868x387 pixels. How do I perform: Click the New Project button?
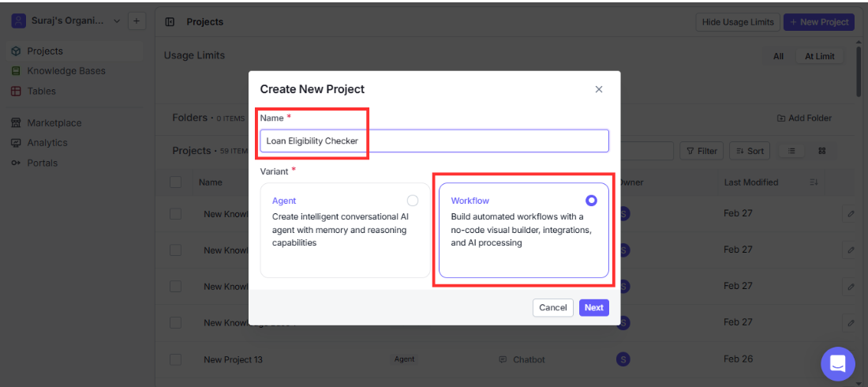coord(819,22)
